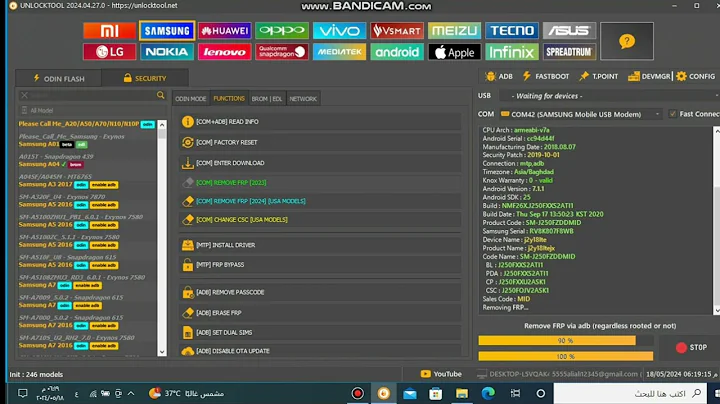
Task: Run [ADB] DISABLE OTA UPDATE
Action: (321, 351)
